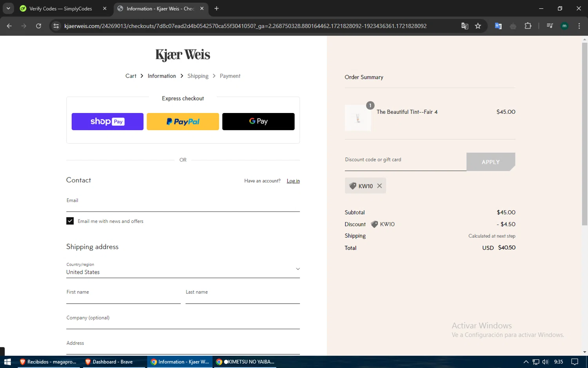Viewport: 588px width, 368px height.
Task: Click the Total amount $40.50
Action: point(507,248)
